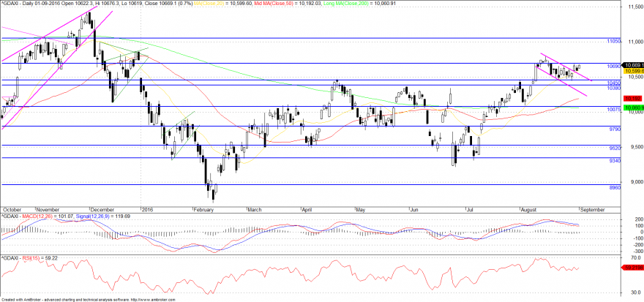Viewport: 644px width, 302px height.
Task: Click the 9340 level label
Action: coord(615,160)
